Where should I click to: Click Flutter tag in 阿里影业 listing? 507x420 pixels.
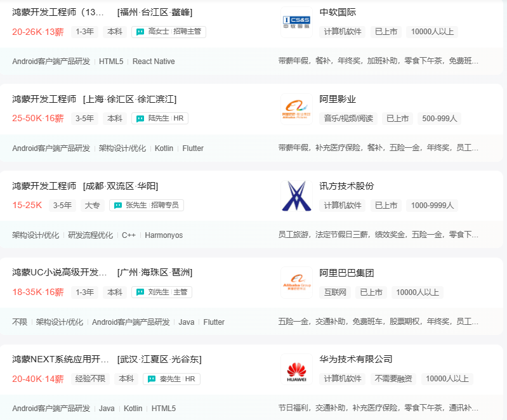click(x=193, y=148)
